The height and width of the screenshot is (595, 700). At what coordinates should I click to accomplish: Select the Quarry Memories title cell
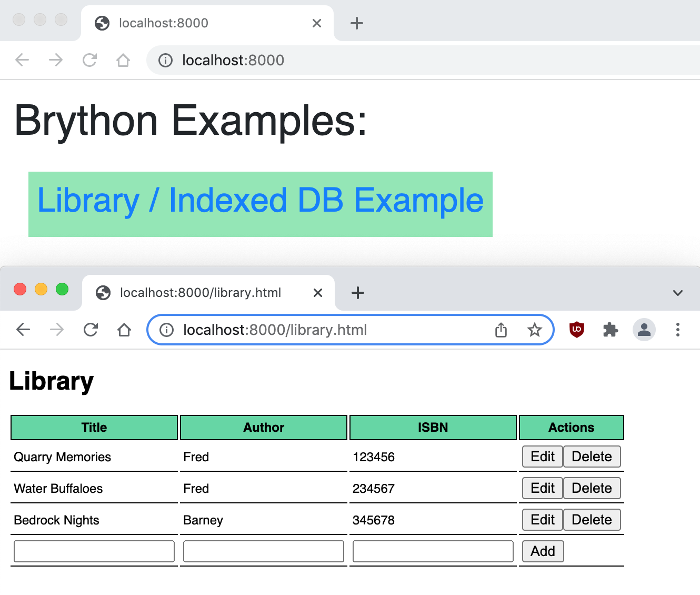coord(94,457)
